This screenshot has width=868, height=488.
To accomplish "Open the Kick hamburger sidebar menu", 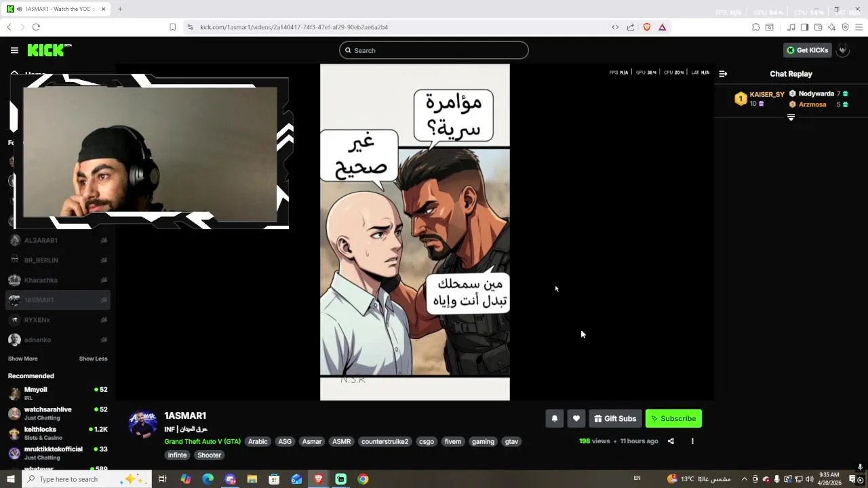I will [x=14, y=50].
